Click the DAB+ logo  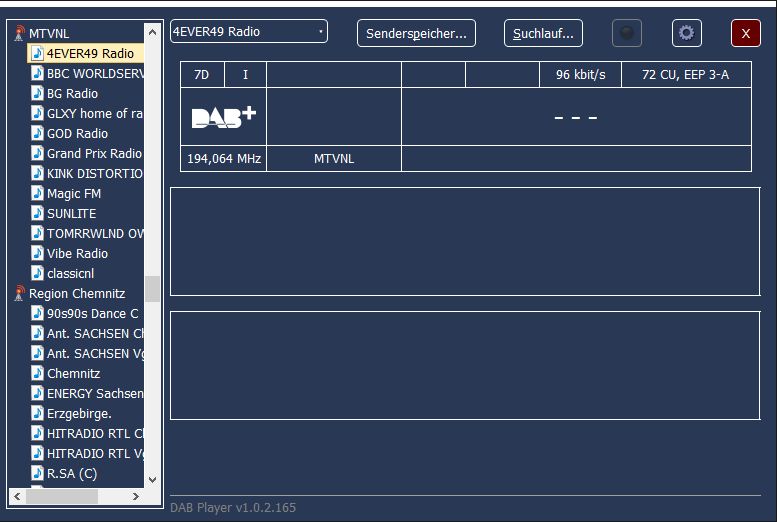[223, 117]
